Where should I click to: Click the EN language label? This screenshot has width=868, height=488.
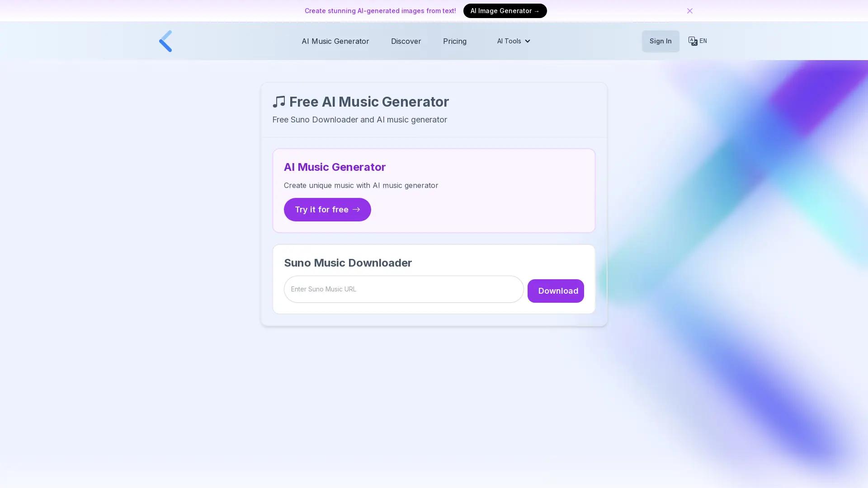[x=703, y=41]
